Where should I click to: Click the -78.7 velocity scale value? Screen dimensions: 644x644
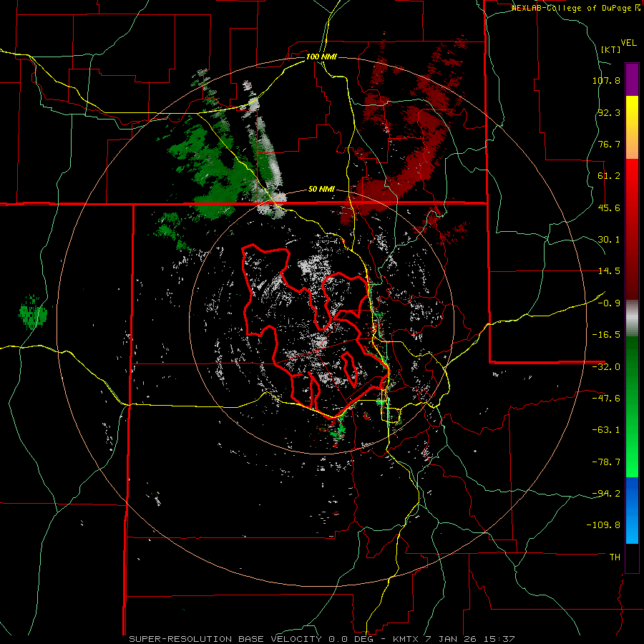tap(606, 462)
